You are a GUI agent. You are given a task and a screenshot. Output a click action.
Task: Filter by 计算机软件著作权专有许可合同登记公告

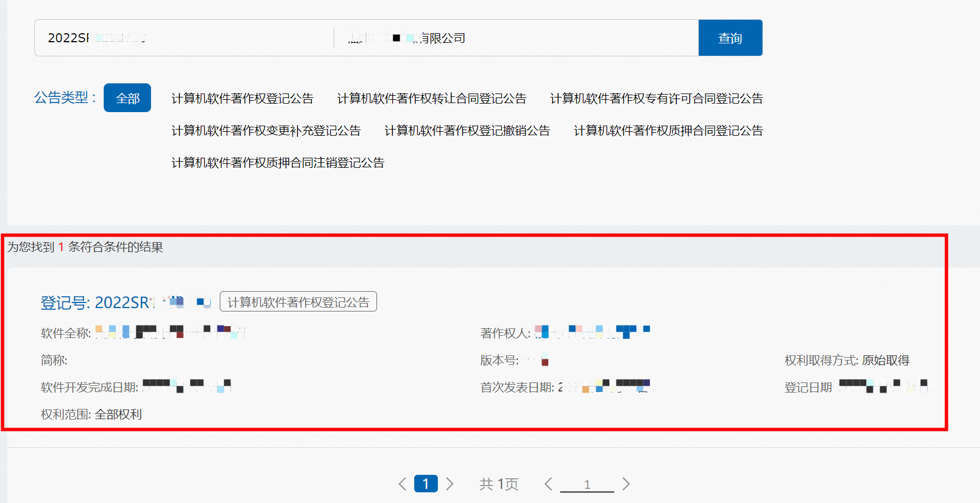[x=657, y=99]
